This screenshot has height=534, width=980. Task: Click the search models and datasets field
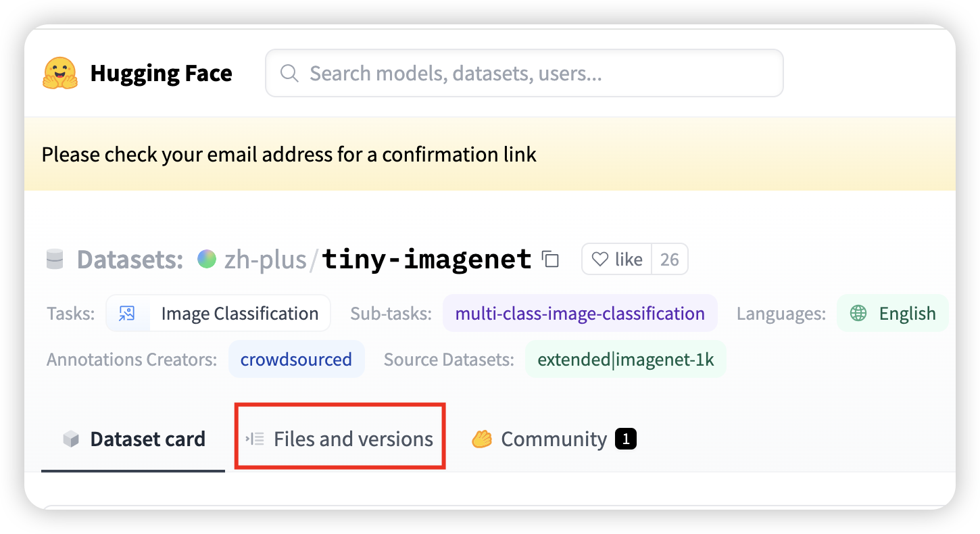tap(524, 73)
